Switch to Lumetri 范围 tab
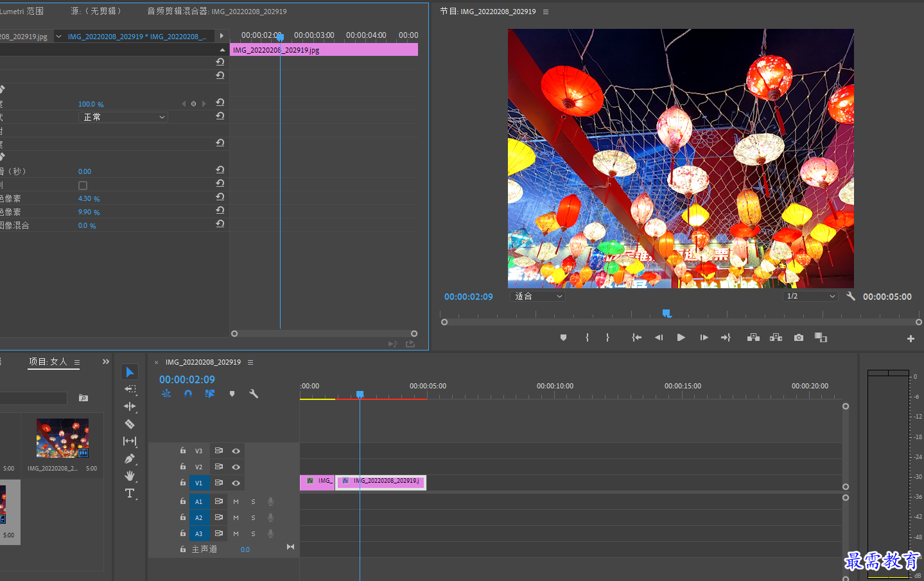 coord(22,11)
